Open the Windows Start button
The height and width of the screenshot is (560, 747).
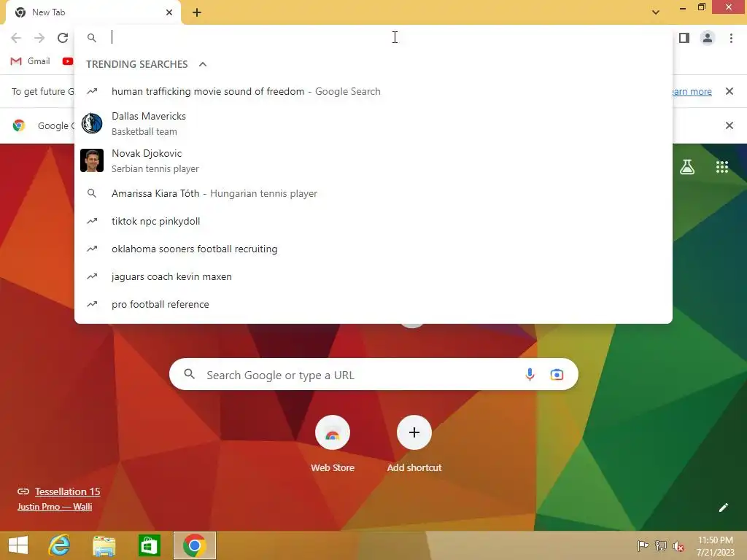[18, 545]
